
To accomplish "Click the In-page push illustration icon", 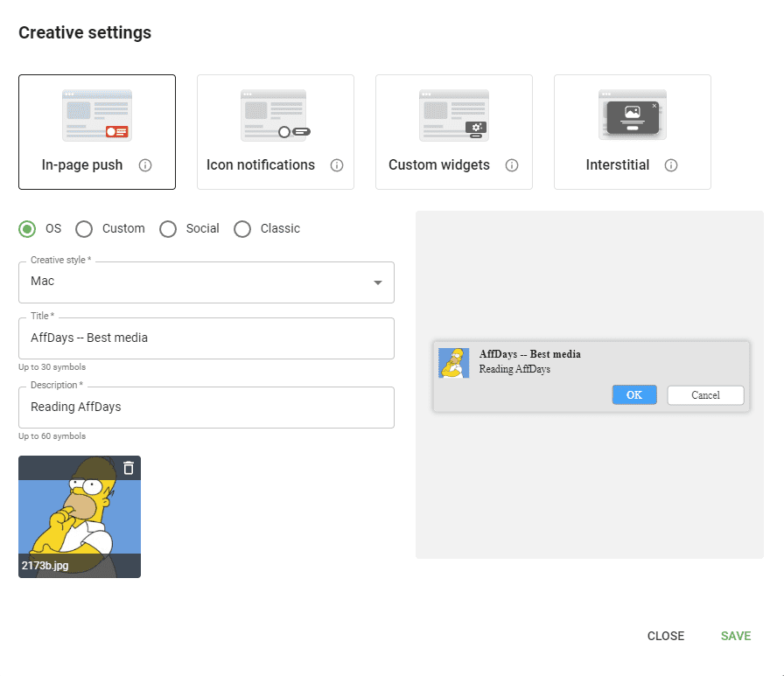I will point(97,115).
